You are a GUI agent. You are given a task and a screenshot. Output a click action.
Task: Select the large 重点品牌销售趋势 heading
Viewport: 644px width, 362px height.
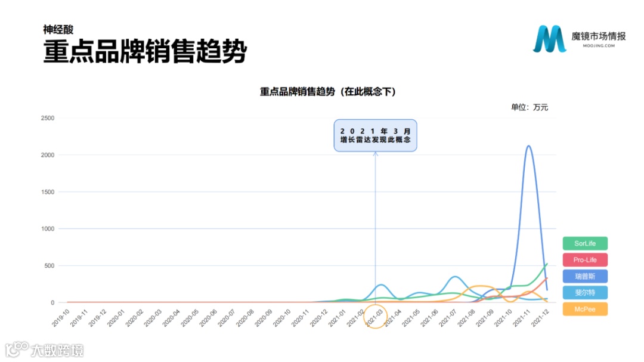[x=145, y=51]
